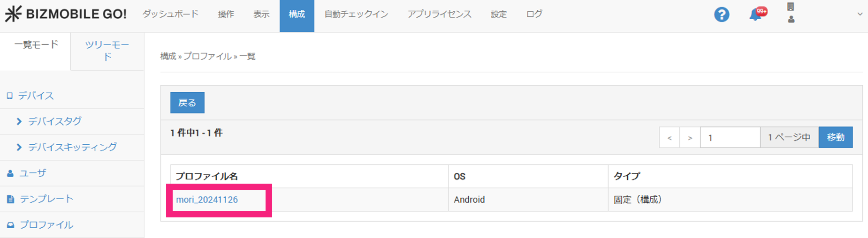Viewport: 868px width, 238px height.
Task: Open the mori_20241126 profile link
Action: click(x=207, y=200)
